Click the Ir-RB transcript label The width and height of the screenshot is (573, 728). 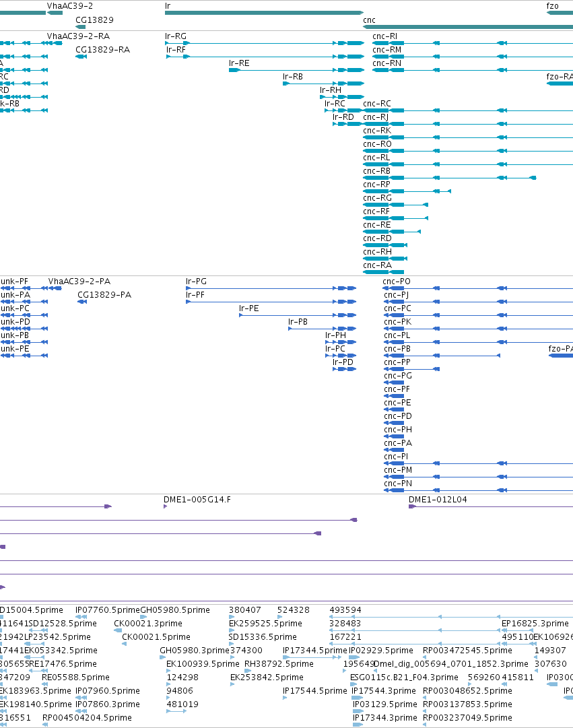pos(293,77)
